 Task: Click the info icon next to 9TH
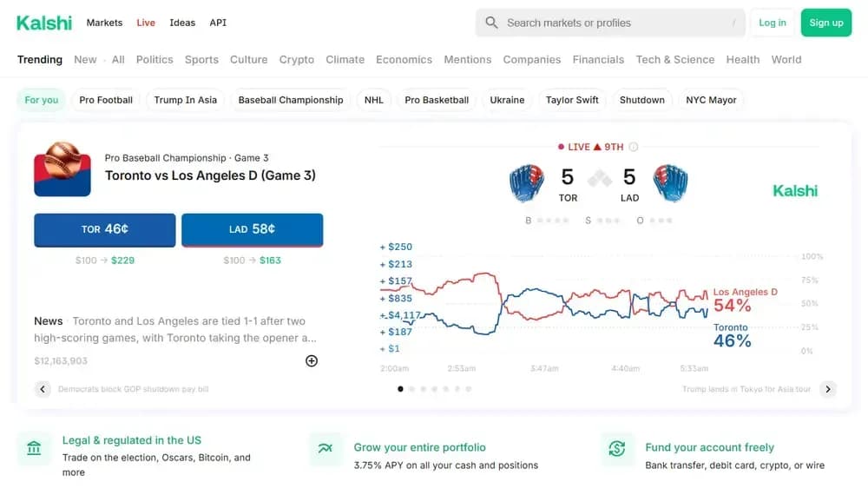634,147
